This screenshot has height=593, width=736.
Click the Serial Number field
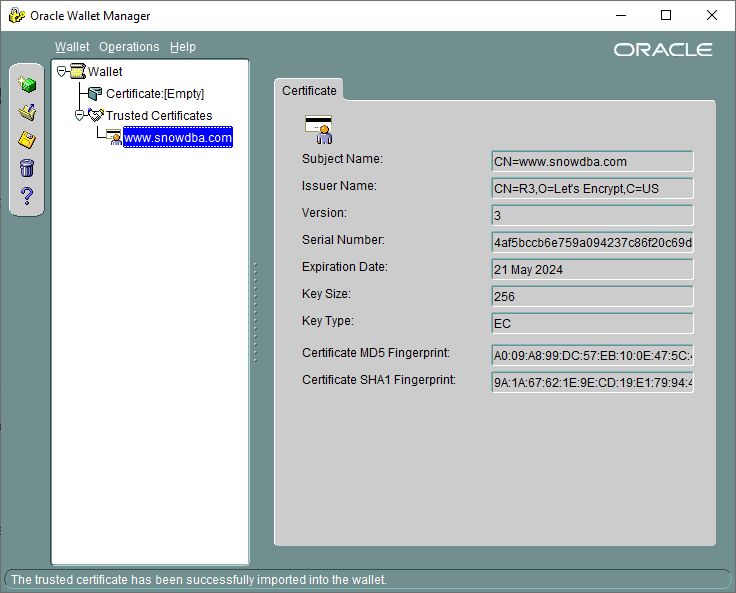tap(592, 242)
